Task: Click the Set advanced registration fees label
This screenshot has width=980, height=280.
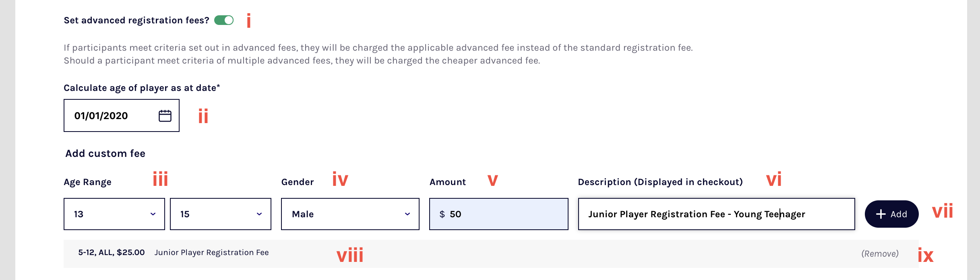Action: [x=136, y=20]
